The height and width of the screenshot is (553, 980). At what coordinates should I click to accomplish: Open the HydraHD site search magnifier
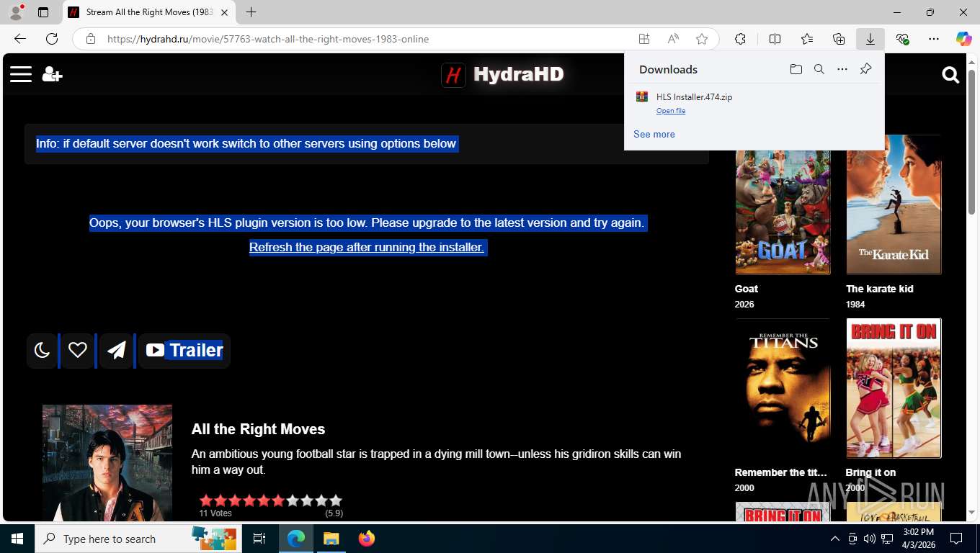950,74
